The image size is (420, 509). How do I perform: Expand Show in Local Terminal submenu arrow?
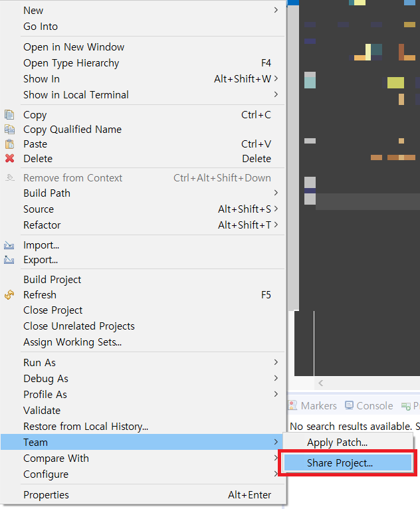click(x=276, y=94)
